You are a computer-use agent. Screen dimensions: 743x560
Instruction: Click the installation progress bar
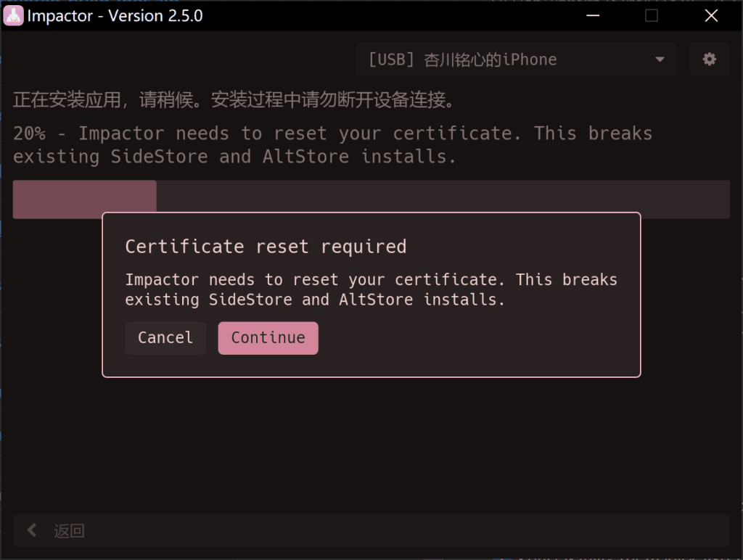coord(371,199)
